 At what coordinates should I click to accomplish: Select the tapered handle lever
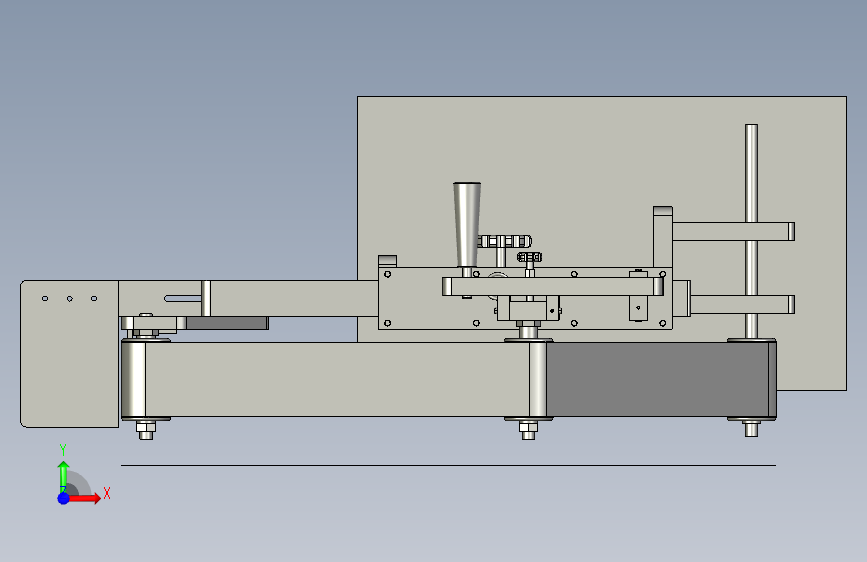pyautogui.click(x=467, y=224)
